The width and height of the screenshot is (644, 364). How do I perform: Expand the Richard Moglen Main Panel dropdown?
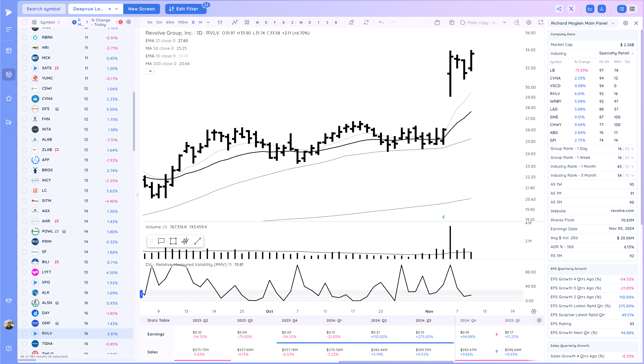point(613,23)
